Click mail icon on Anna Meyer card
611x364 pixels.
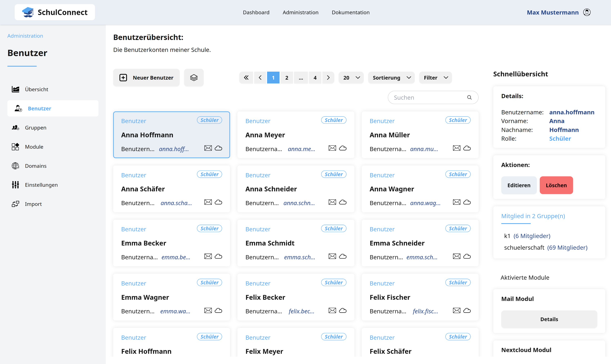pyautogui.click(x=332, y=148)
